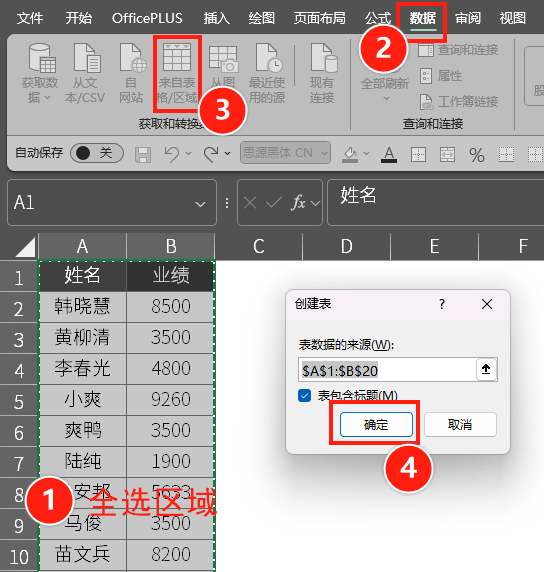Toggle the AutoSave (自动保存) switch
544x572 pixels.
click(x=97, y=153)
